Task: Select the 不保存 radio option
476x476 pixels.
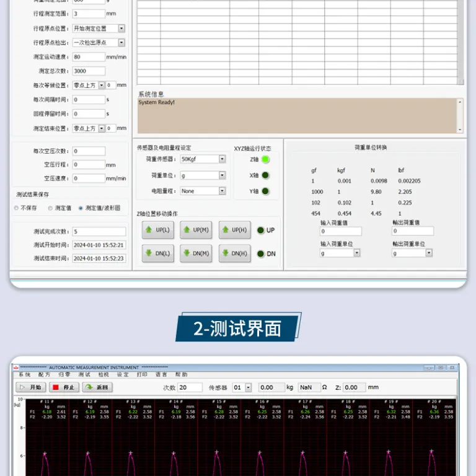Action: tap(16, 208)
